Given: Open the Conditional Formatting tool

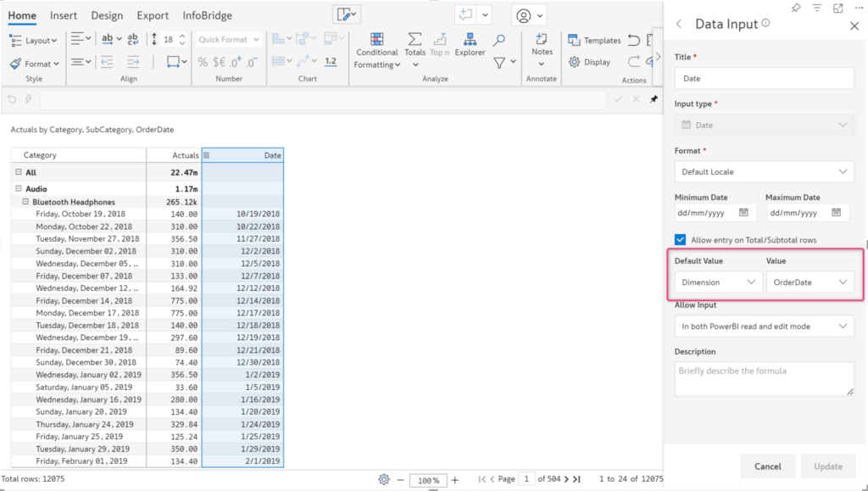Looking at the screenshot, I should click(x=376, y=51).
